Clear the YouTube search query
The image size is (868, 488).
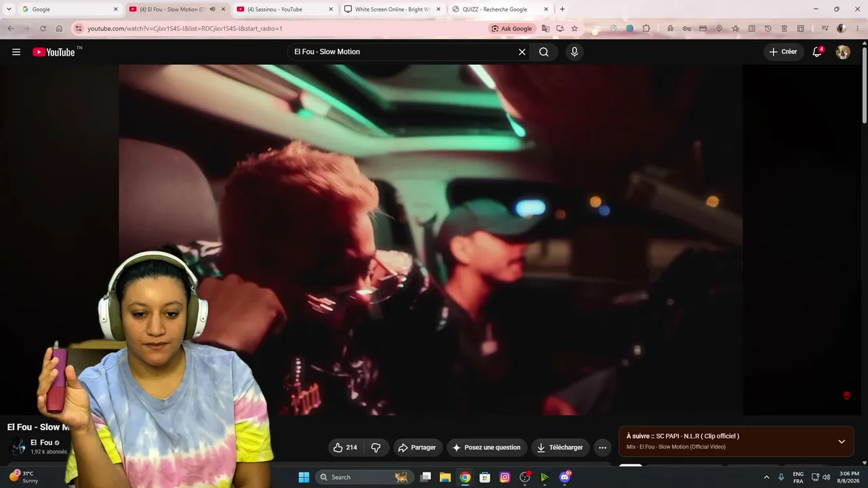pos(522,52)
